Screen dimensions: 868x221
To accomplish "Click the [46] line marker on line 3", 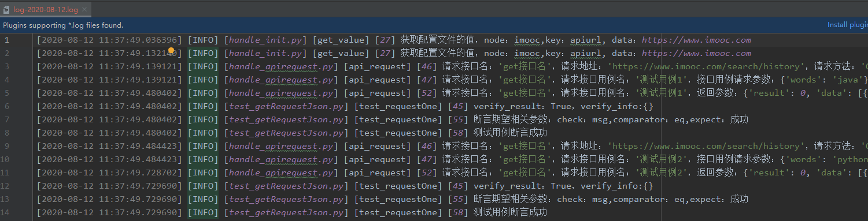I will click(427, 66).
